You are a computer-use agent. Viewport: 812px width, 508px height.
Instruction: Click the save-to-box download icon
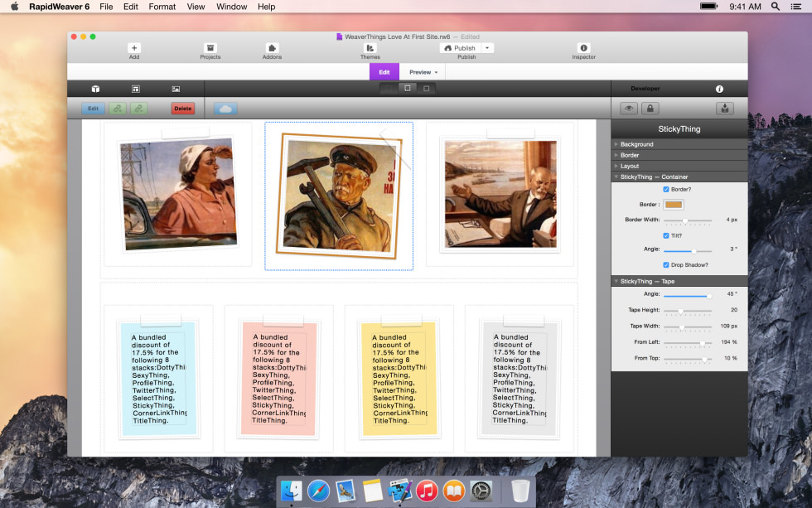pos(725,109)
